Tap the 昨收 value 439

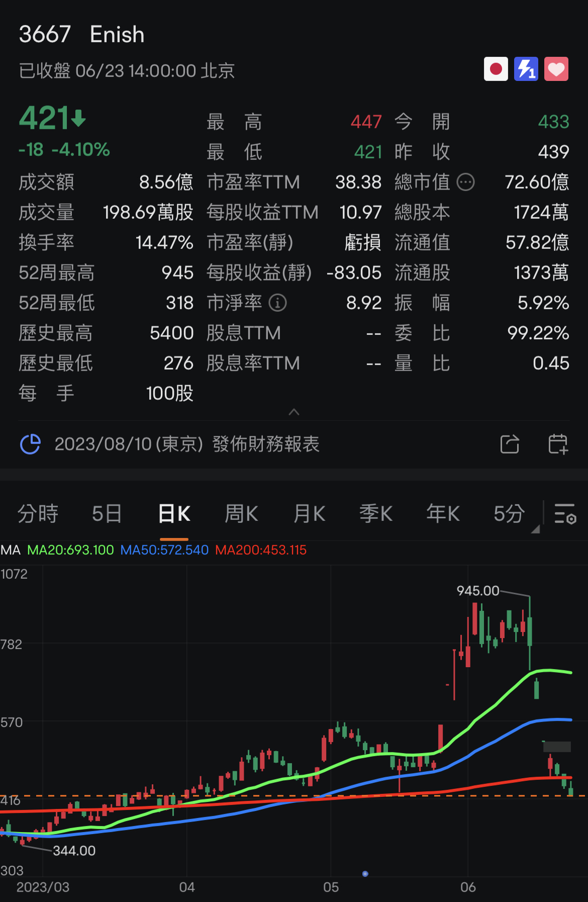554,152
